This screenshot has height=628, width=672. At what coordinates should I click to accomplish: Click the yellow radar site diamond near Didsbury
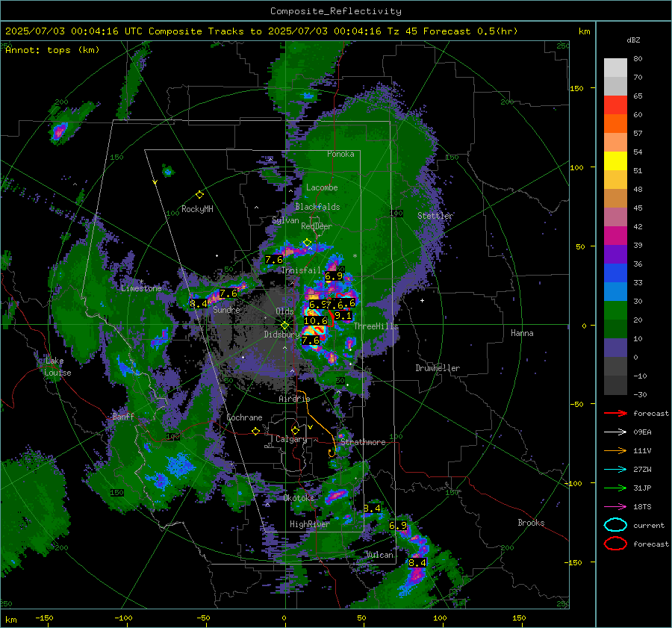284,326
